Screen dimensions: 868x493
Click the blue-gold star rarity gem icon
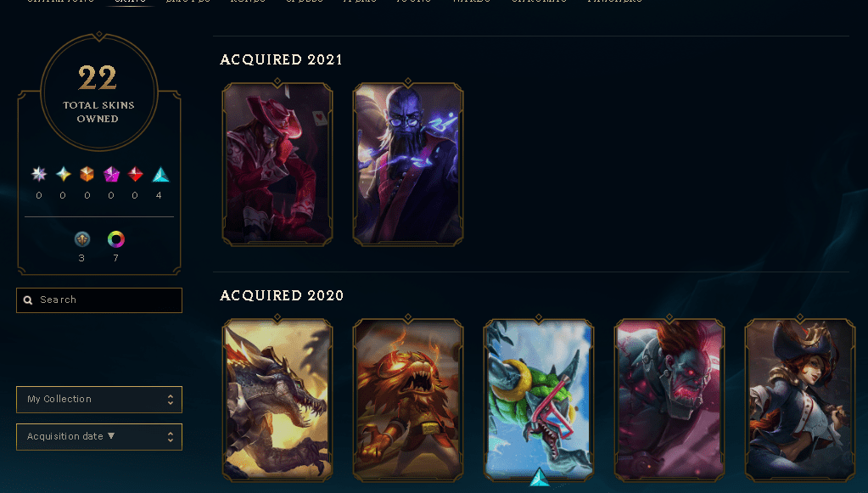coord(63,174)
